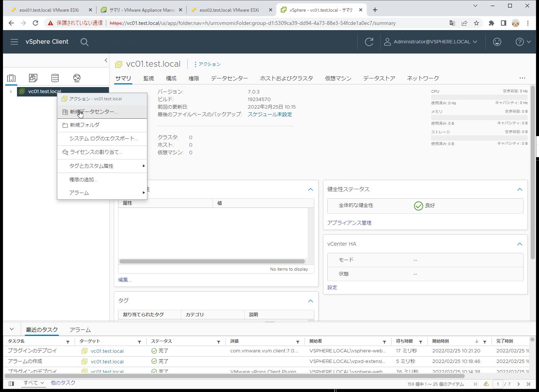Screen dimensions: 539x392
Task: Sort tasks by 開始時刻 column
Action: [441, 341]
